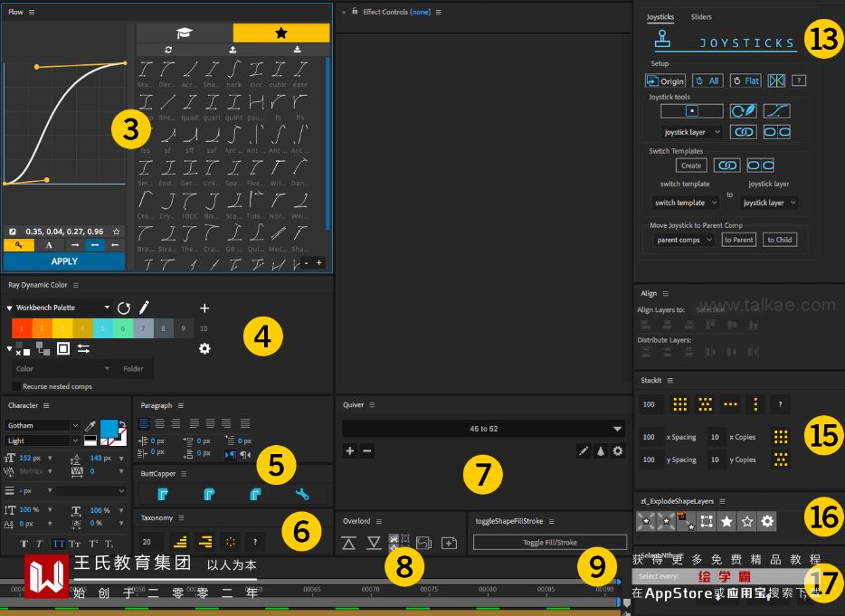Open the joystick layer dropdown under Joystick tools
This screenshot has height=616, width=845.
point(692,132)
